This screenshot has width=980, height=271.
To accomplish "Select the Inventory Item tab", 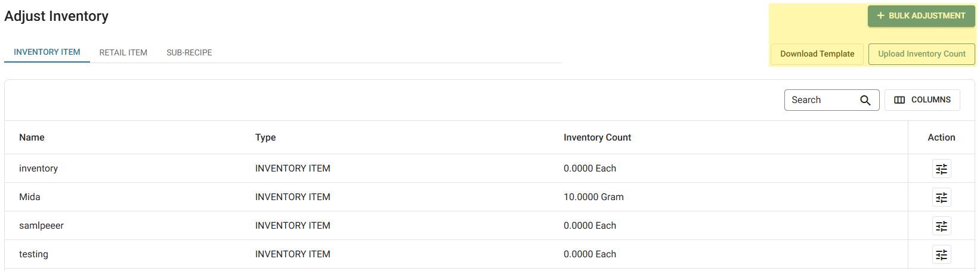I will click(x=47, y=52).
